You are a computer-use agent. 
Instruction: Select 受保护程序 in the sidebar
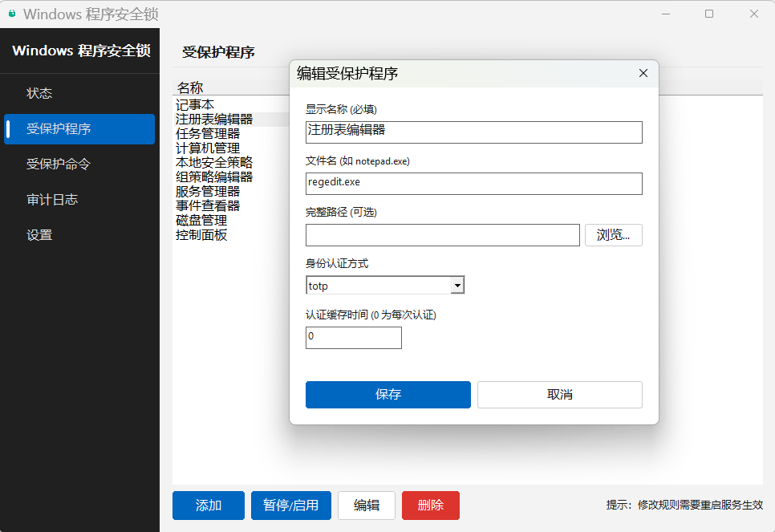(59, 128)
